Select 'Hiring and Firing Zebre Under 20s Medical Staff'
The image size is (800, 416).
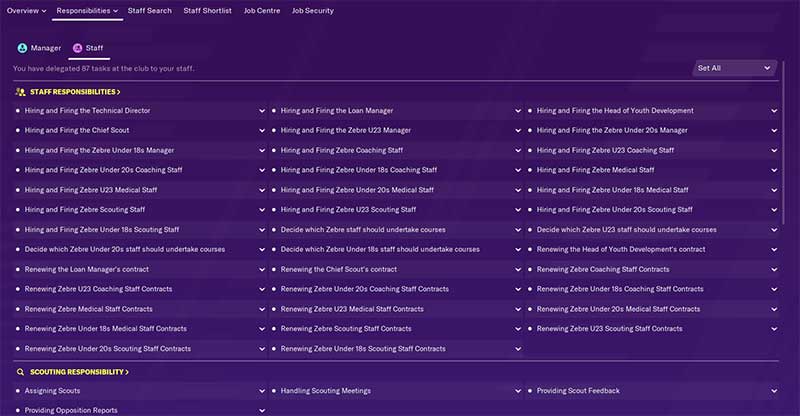(357, 190)
